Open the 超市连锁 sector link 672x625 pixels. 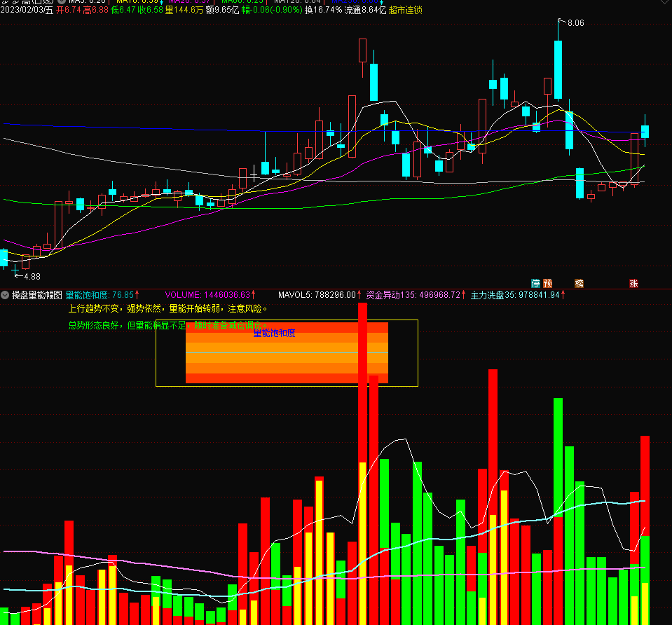coord(406,10)
